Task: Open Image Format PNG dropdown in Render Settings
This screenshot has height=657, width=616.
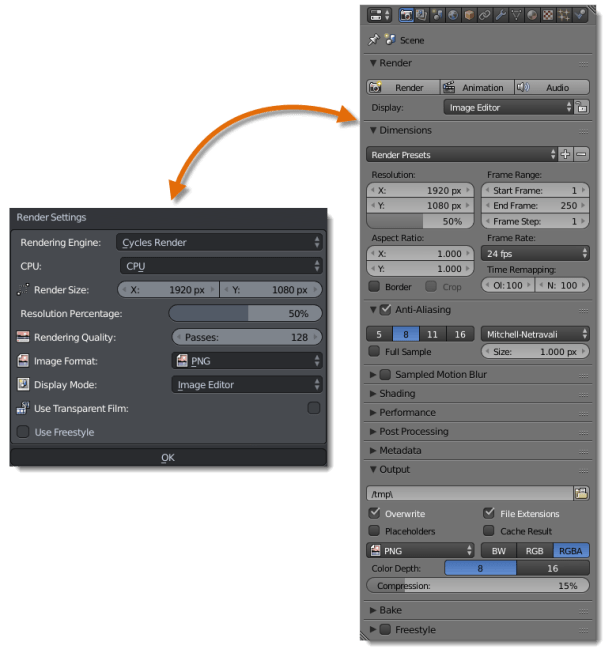Action: tap(247, 360)
